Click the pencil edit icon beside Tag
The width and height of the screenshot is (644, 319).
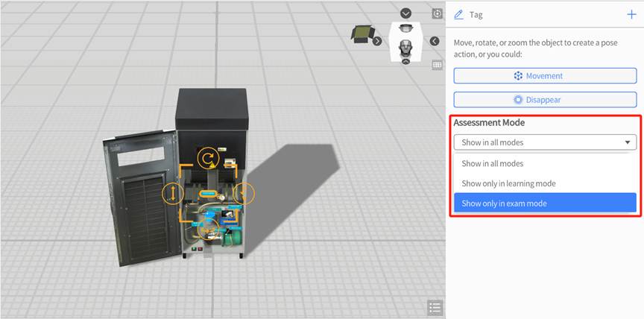(458, 14)
